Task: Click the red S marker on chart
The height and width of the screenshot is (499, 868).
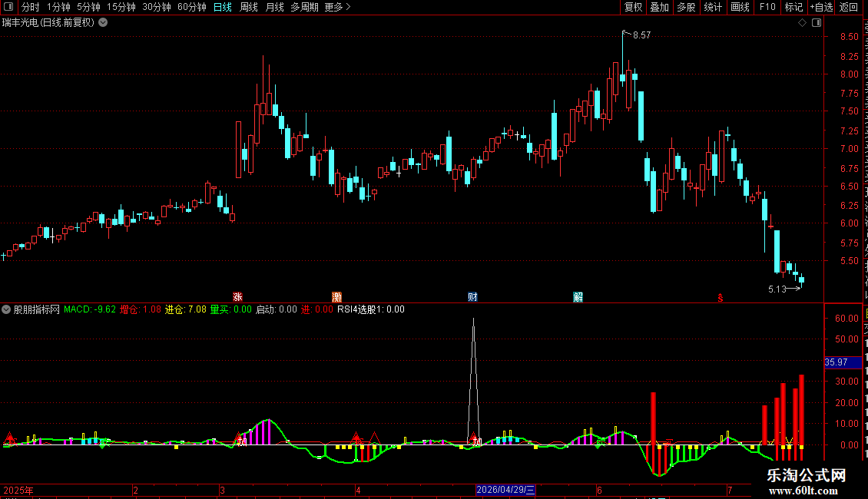Action: point(721,298)
